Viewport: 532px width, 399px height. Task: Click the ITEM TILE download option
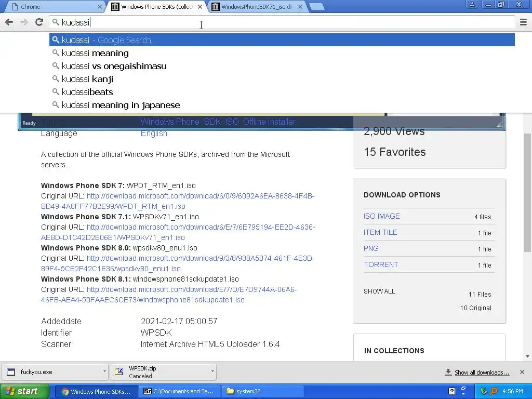[380, 232]
